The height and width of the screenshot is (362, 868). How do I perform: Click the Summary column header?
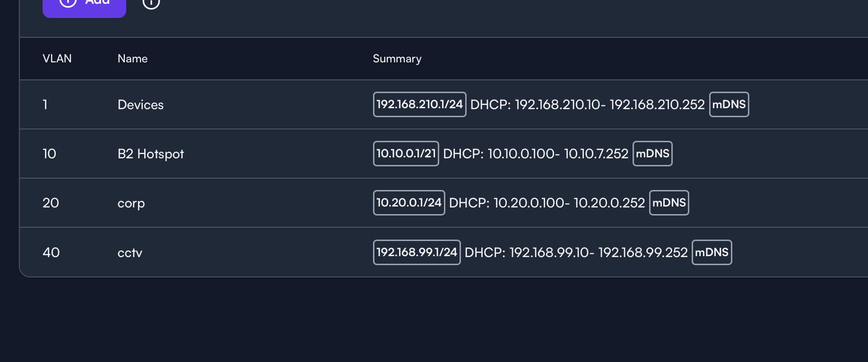pos(397,59)
